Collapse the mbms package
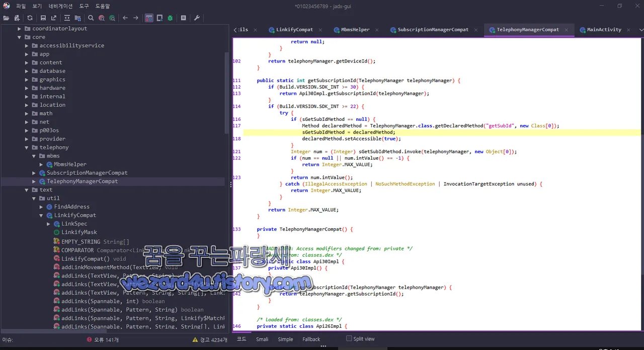 coord(34,156)
